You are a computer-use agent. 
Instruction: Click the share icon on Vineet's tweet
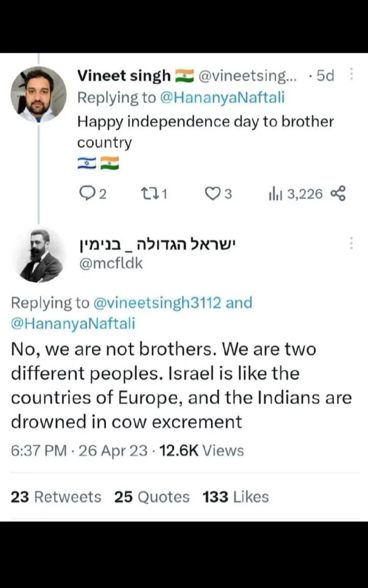tap(338, 194)
